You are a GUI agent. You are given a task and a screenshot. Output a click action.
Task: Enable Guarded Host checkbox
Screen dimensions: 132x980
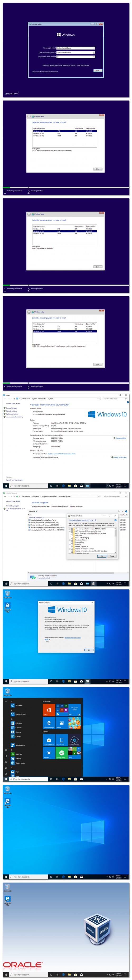click(x=72, y=543)
